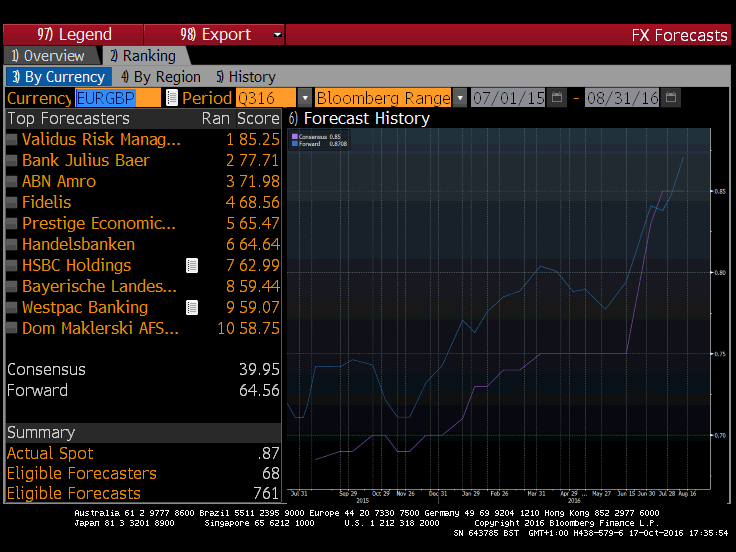Viewport: 736px width, 552px height.
Task: Open the Validus Risk Manag... forecaster
Action: click(101, 139)
